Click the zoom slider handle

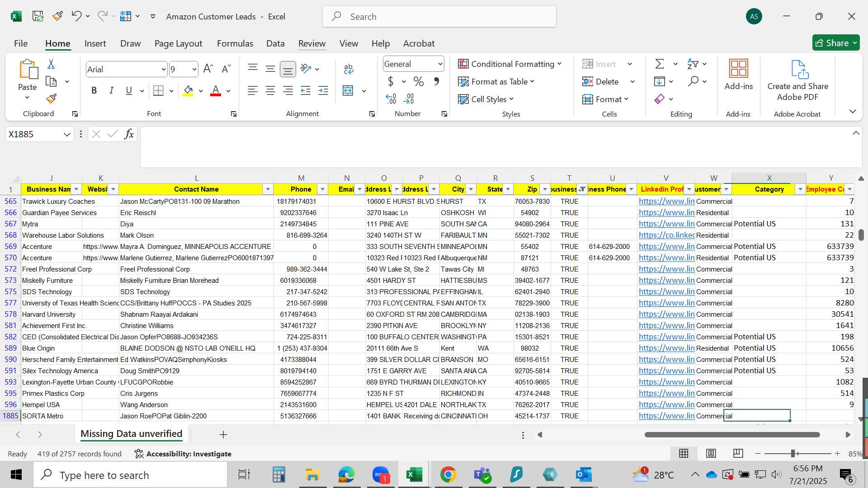793,453
